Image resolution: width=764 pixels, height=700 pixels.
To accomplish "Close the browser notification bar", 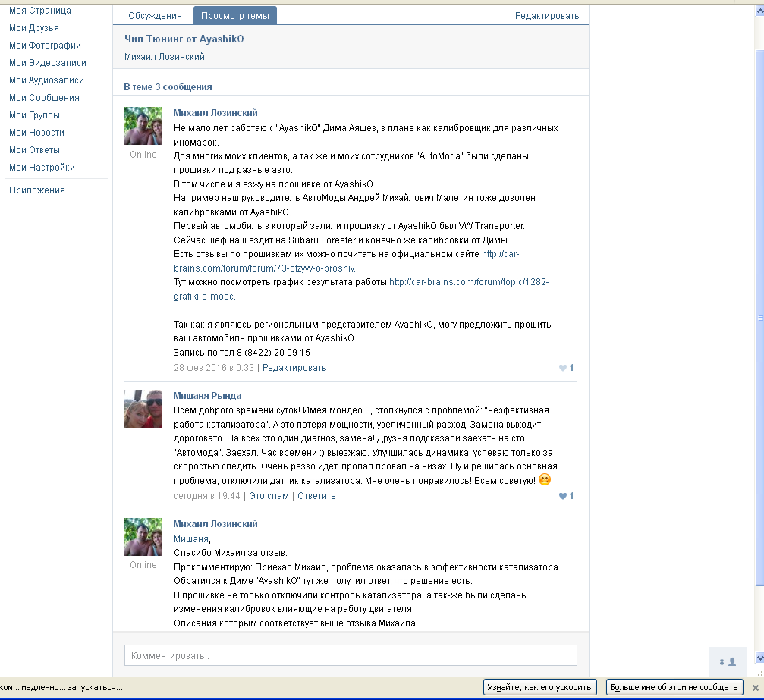I will (x=755, y=688).
